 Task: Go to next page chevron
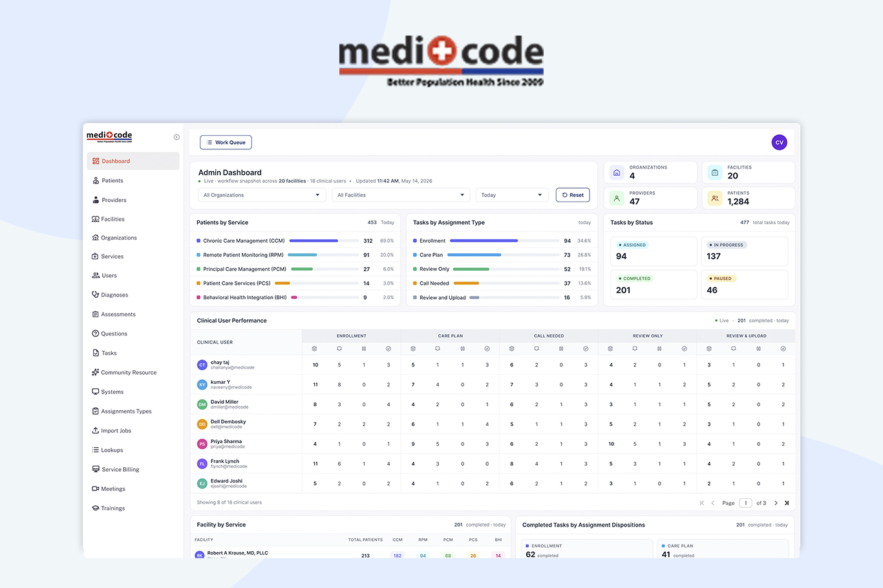coord(776,503)
